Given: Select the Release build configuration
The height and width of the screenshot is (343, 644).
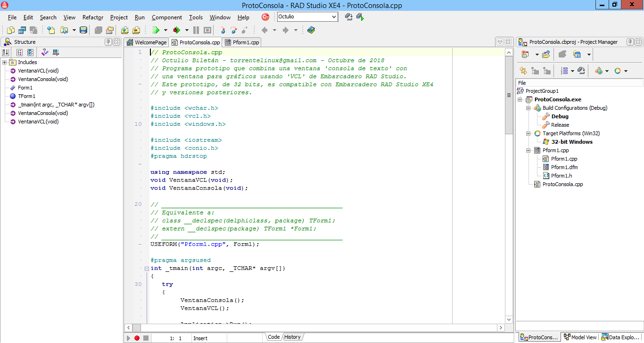Looking at the screenshot, I should click(560, 125).
